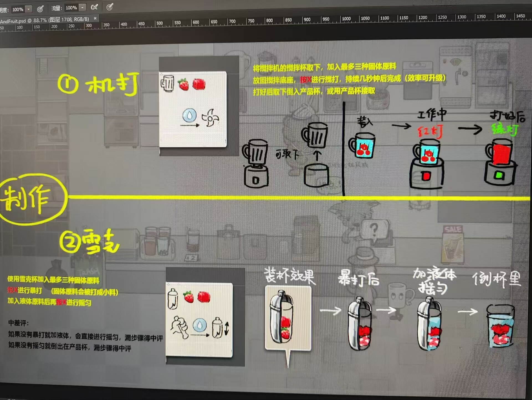Click the blender blade fan icon
Screen dimensions: 532x400
pos(210,118)
